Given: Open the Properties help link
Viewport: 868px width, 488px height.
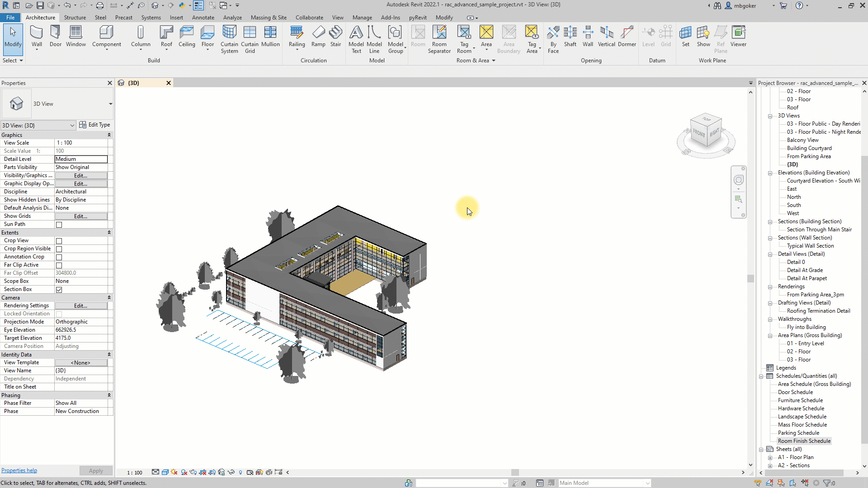Looking at the screenshot, I should pyautogui.click(x=19, y=470).
